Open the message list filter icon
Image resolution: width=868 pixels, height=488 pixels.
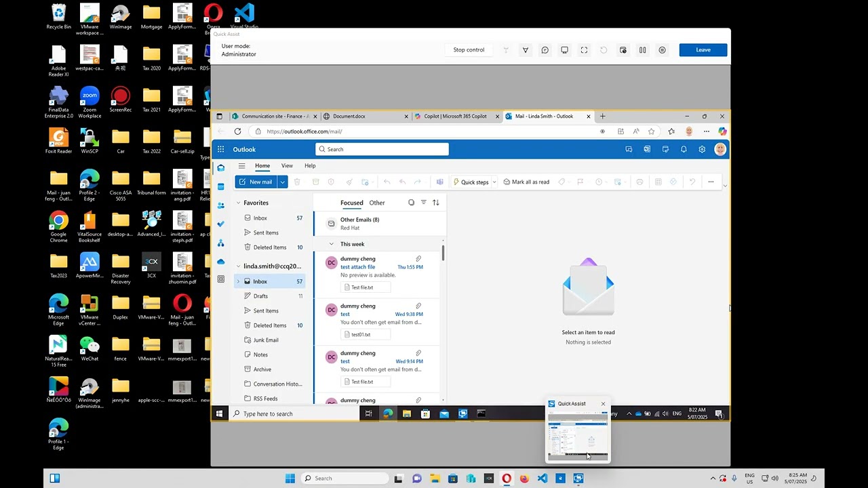click(x=423, y=203)
